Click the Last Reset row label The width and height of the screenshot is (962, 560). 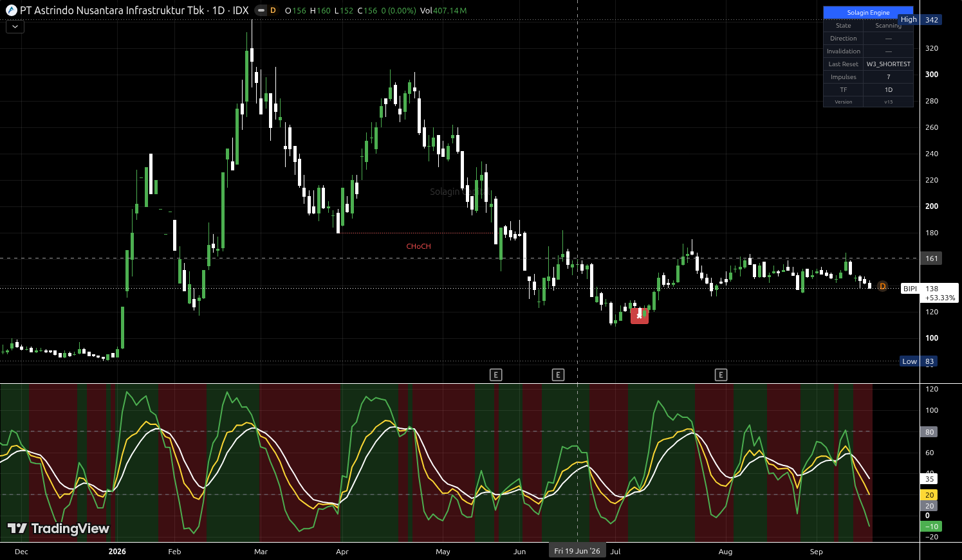(x=844, y=64)
